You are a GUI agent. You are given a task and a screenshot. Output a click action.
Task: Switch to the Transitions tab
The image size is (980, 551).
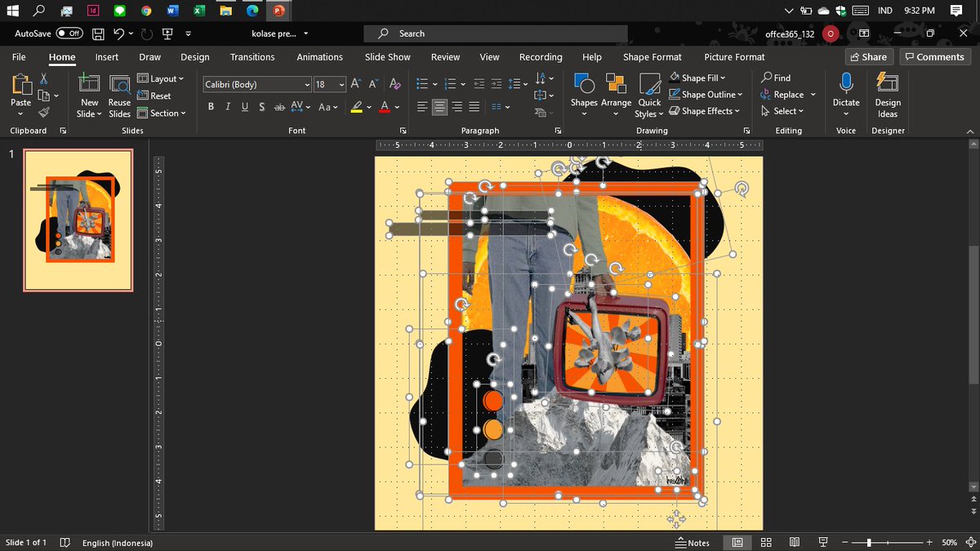pos(252,57)
